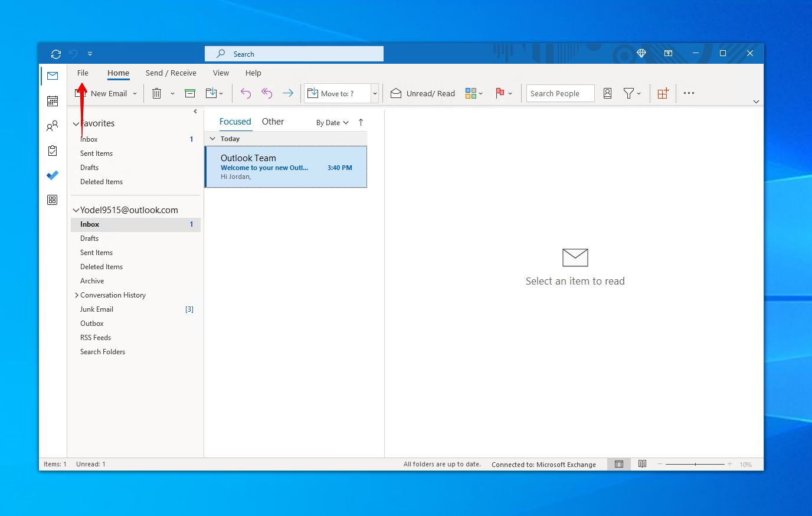Toggle the Unread/ Read button

pos(423,93)
